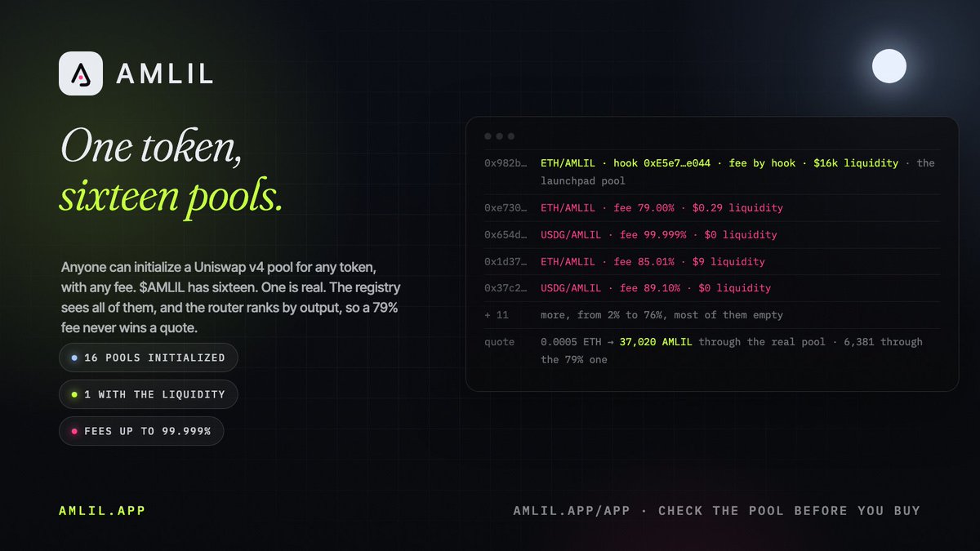
Task: Open the AMLIL.APP footer link
Action: tap(102, 511)
